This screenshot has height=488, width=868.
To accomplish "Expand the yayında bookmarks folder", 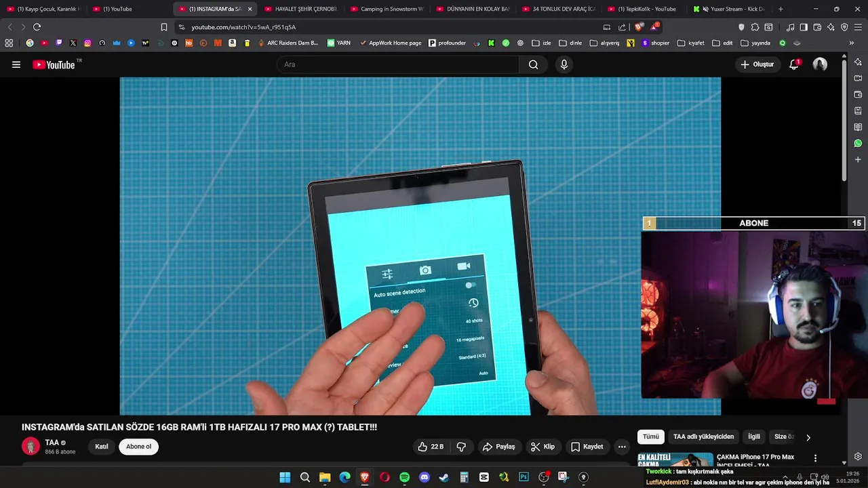I will coord(755,43).
